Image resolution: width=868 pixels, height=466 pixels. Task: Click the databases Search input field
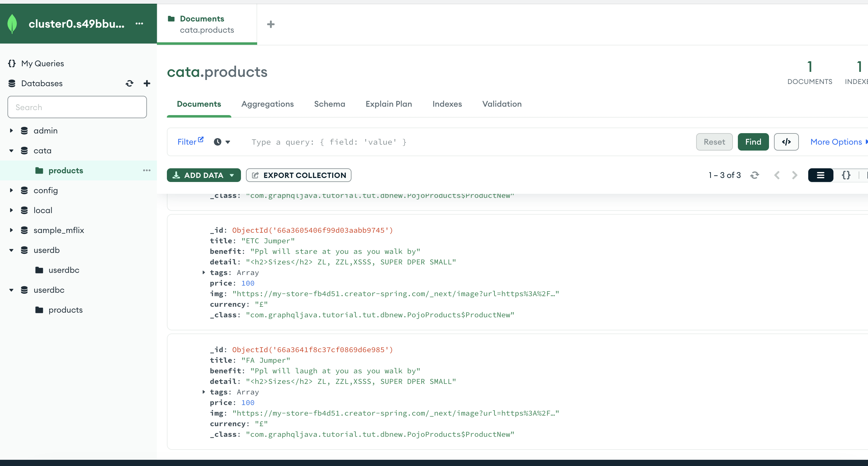pos(77,107)
